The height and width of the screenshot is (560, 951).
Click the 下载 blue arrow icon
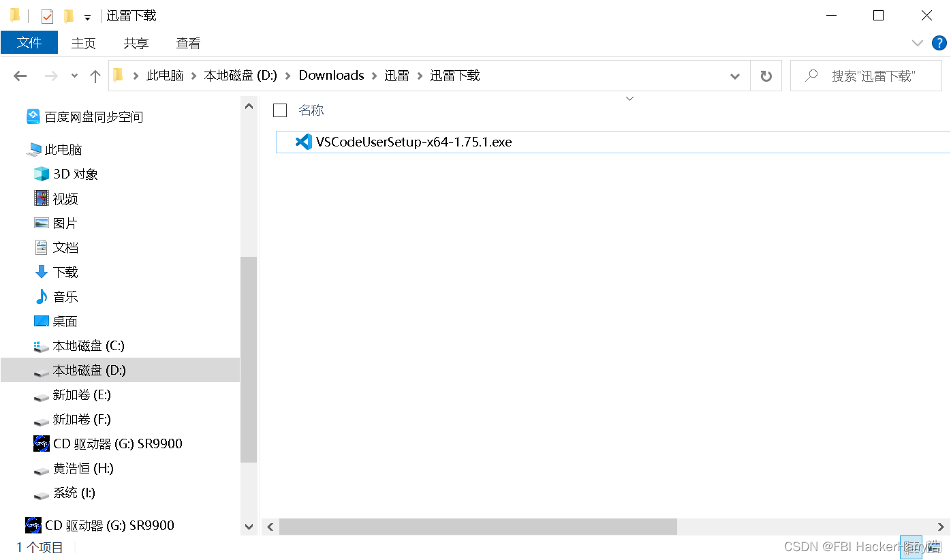tap(42, 272)
